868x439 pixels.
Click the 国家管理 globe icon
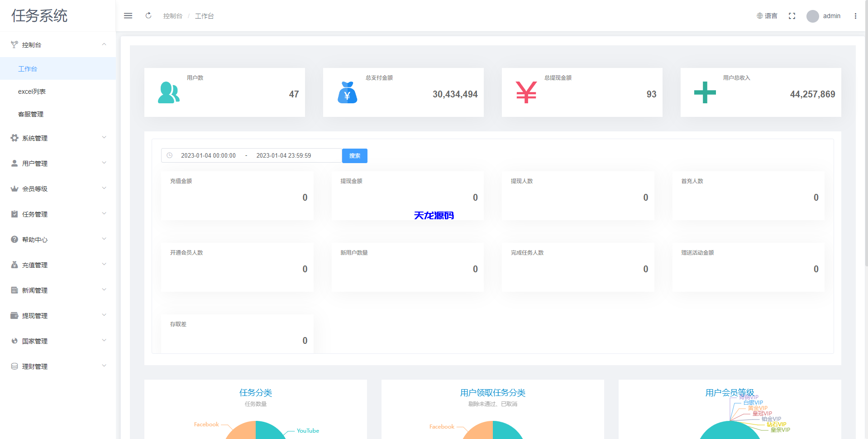[x=14, y=341]
